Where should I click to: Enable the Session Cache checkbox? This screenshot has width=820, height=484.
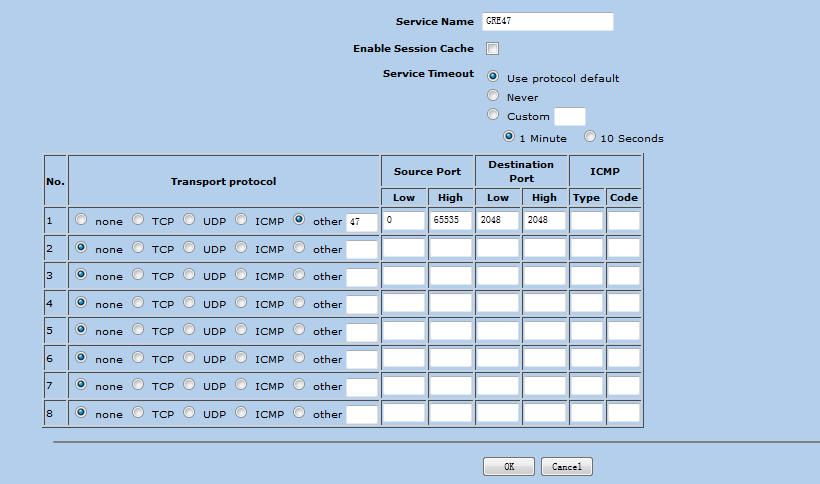492,49
